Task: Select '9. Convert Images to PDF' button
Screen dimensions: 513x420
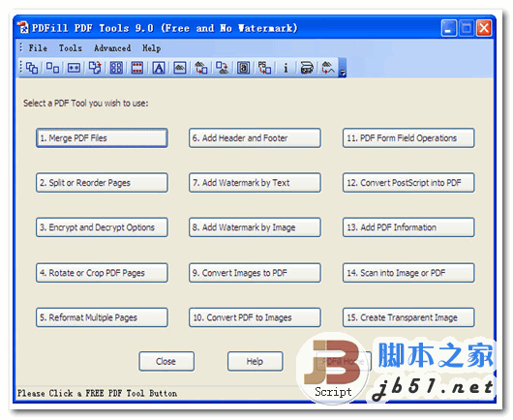Action: pos(255,273)
